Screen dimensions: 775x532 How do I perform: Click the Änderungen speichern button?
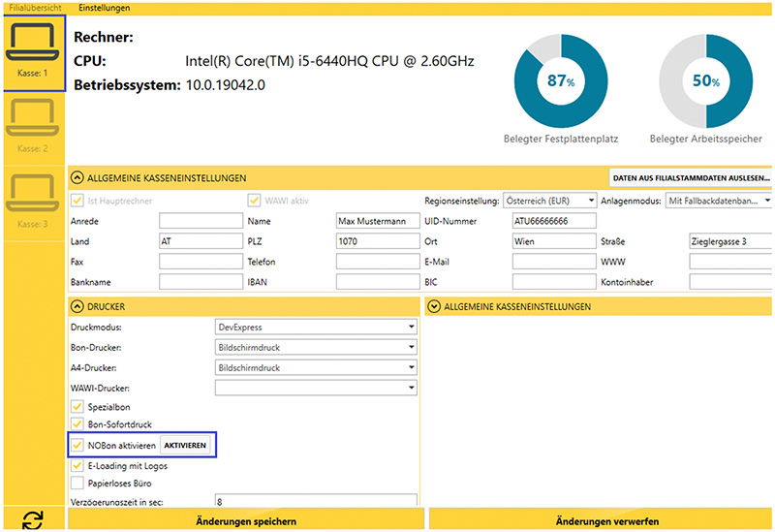pos(246,521)
